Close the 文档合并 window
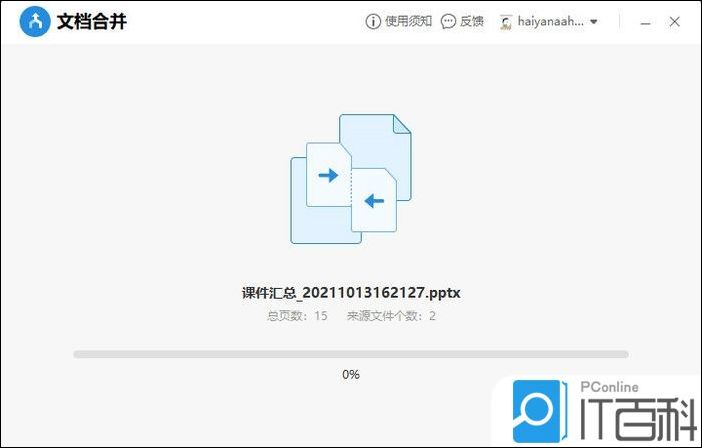Image resolution: width=702 pixels, height=448 pixels. point(675,21)
